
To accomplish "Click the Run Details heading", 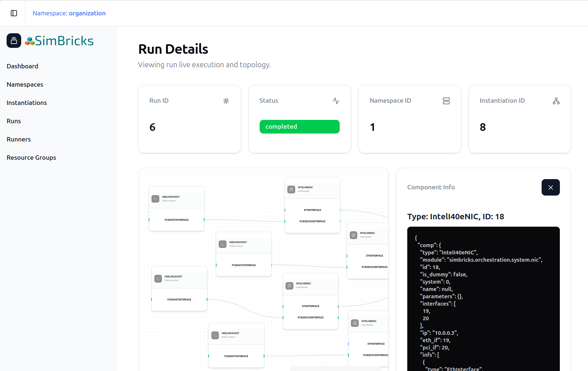I will (x=173, y=49).
